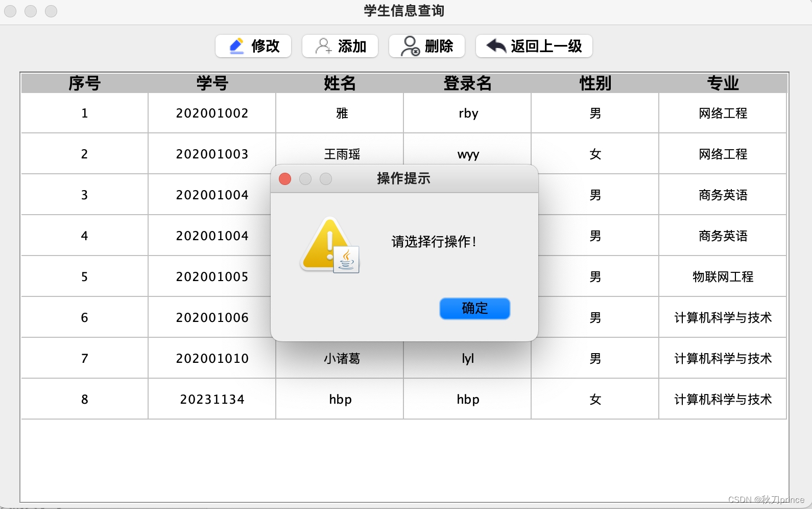Viewport: 812px width, 509px height.
Task: Confirm the dialog with 确定 button
Action: pos(475,309)
